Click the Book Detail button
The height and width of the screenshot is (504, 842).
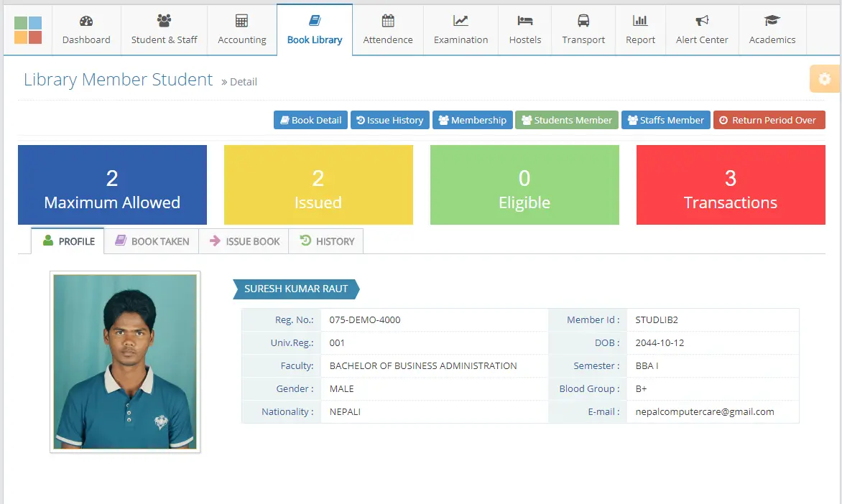pyautogui.click(x=310, y=120)
